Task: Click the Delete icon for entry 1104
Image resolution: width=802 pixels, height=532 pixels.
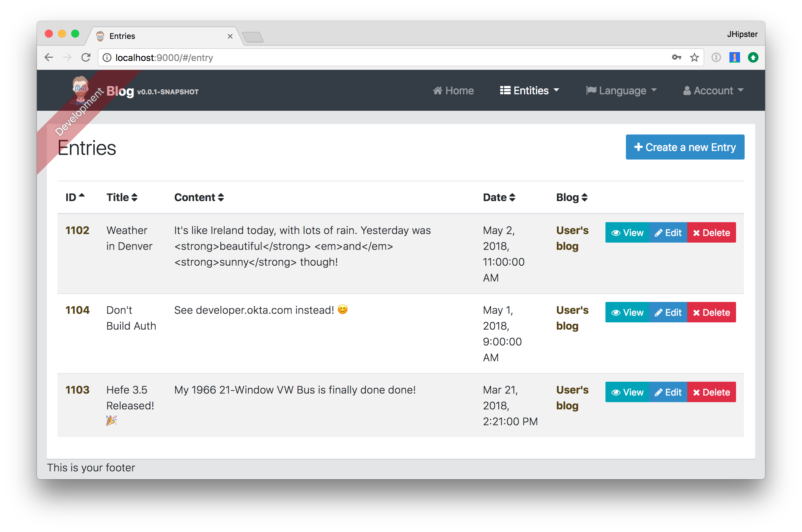Action: coord(712,312)
